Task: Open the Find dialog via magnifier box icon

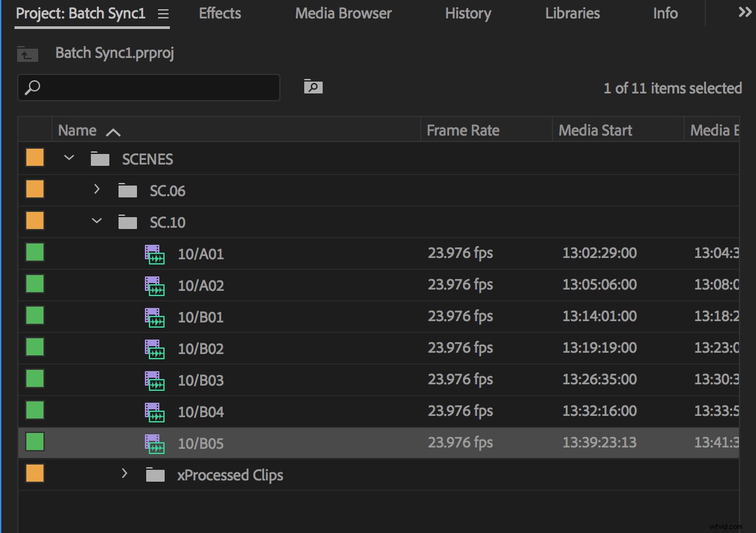Action: pos(313,86)
